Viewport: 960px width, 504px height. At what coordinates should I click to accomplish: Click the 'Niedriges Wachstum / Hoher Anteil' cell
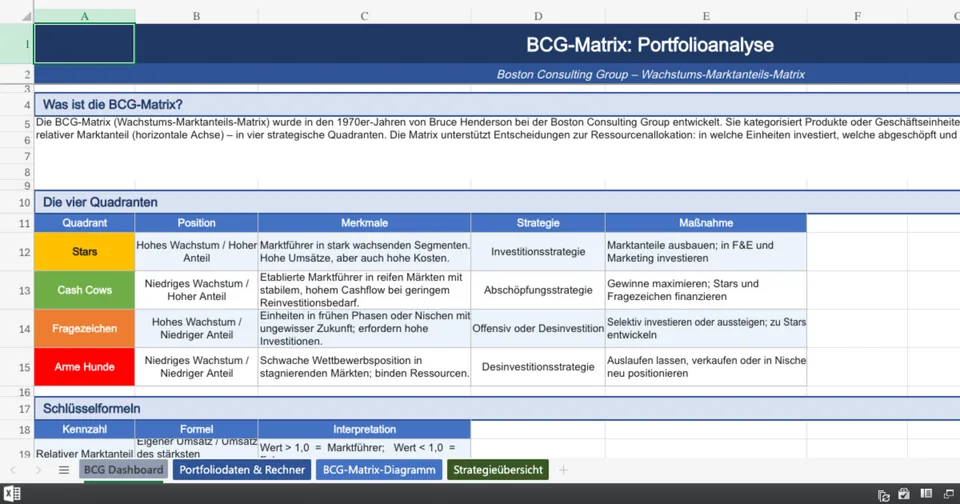tap(197, 290)
